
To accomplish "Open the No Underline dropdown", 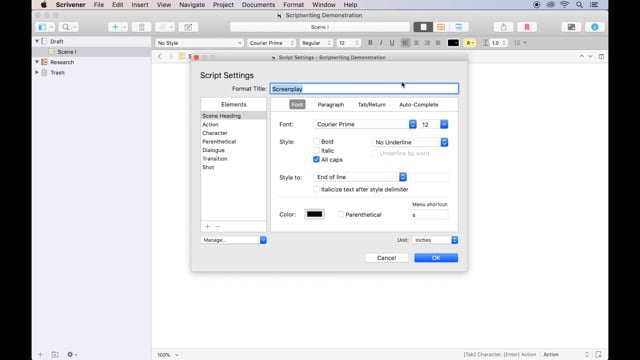I will [410, 142].
